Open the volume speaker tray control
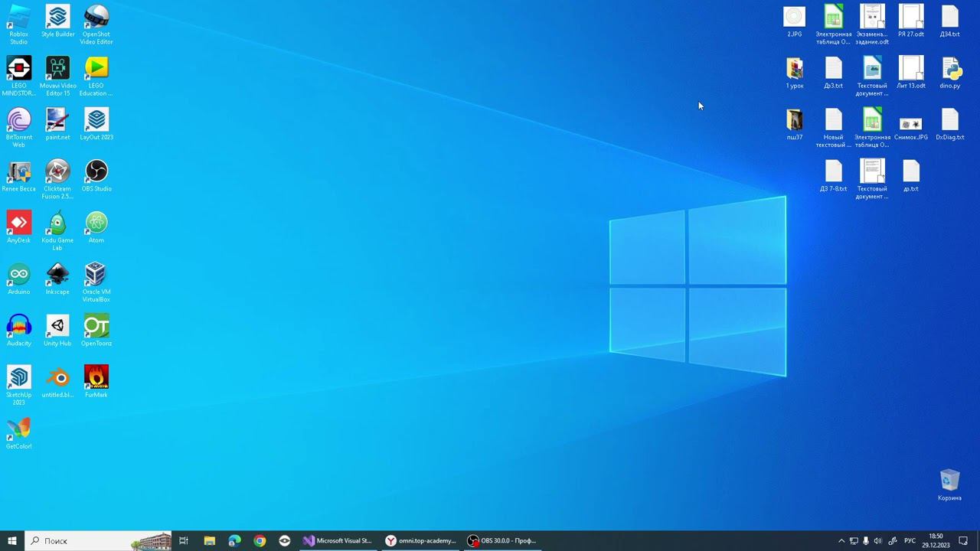 878,541
